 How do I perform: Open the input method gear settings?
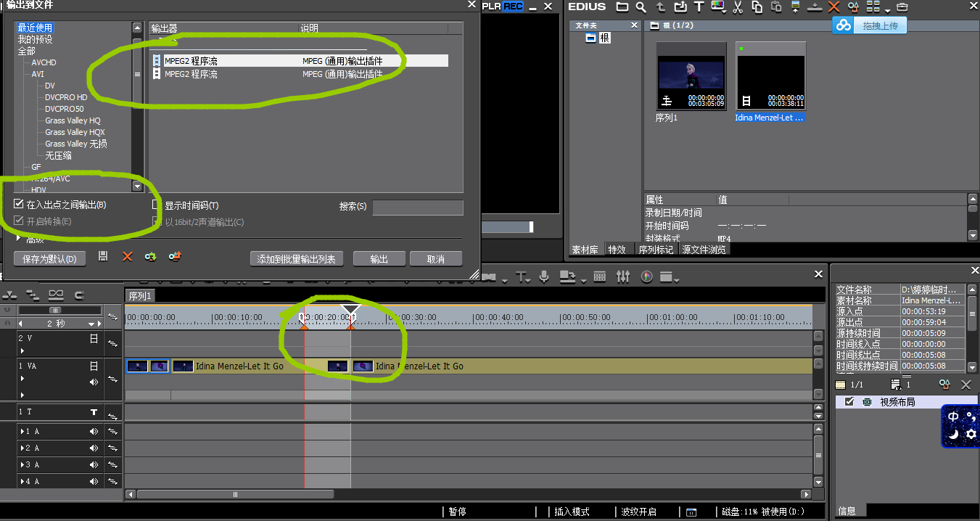[971, 434]
